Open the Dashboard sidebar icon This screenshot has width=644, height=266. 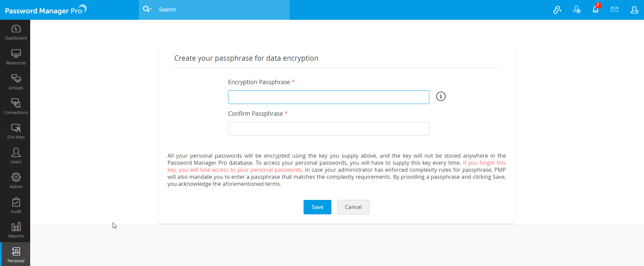tap(16, 32)
